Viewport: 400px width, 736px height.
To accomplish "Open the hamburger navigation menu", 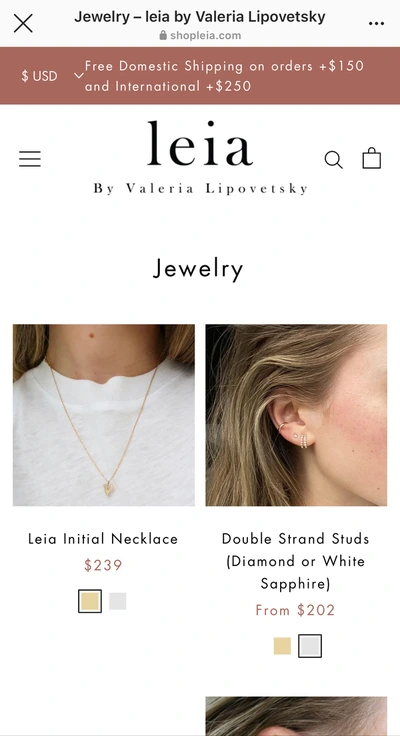I will click(x=30, y=159).
